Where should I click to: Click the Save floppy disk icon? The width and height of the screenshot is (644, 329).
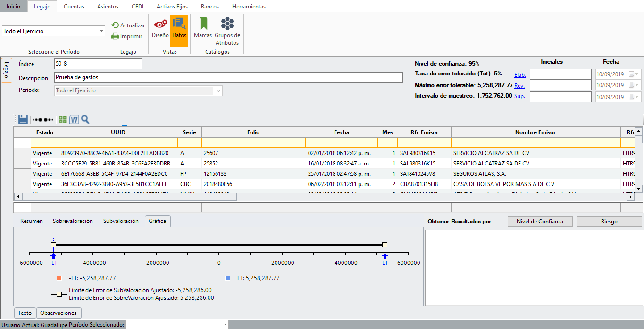click(23, 120)
